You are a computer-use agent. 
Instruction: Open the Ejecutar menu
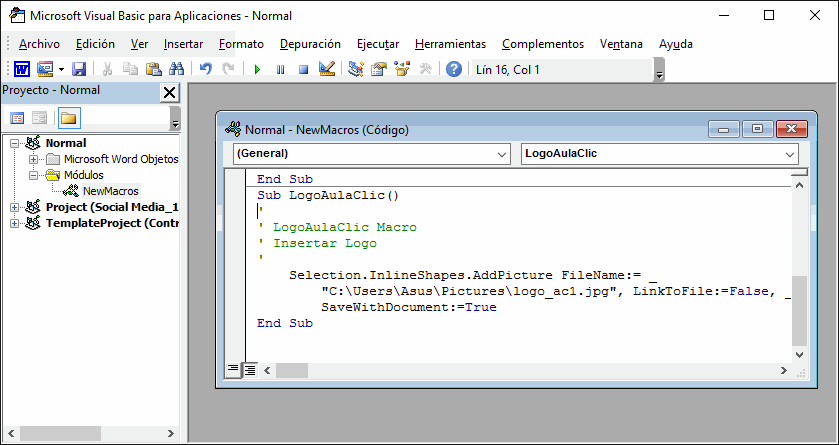point(378,44)
